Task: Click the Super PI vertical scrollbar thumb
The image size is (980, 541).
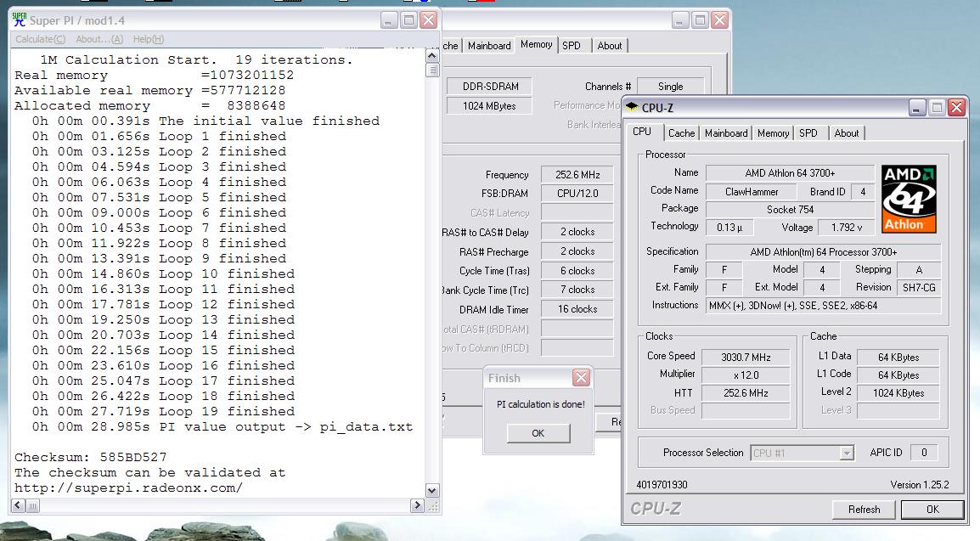Action: (432, 70)
